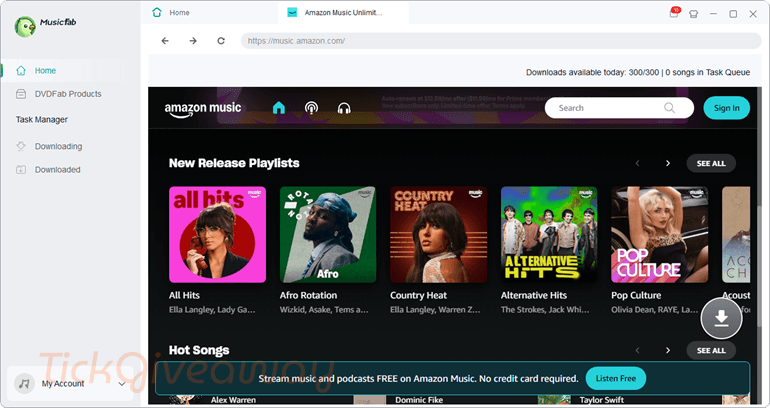Click the Musicfab parrot logo
This screenshot has height=408, width=770.
click(x=25, y=27)
